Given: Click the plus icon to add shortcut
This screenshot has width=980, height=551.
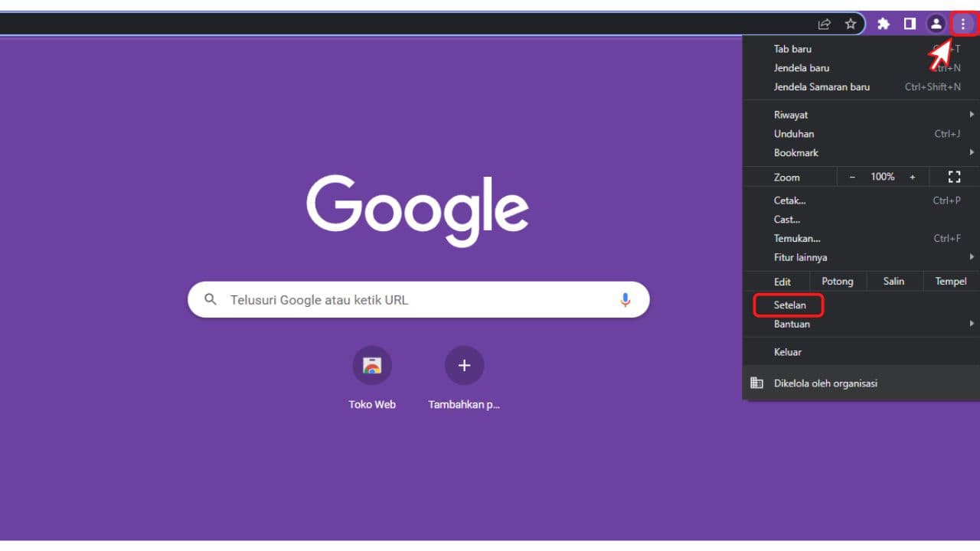Looking at the screenshot, I should point(464,365).
